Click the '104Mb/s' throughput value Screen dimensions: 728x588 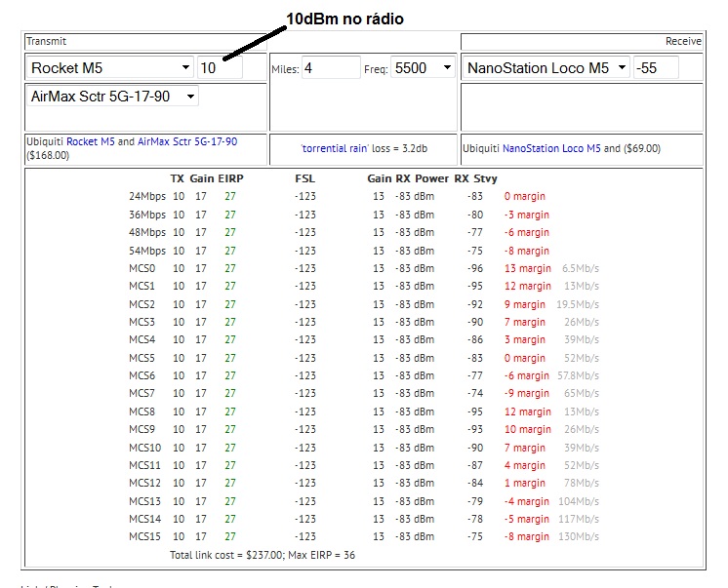[x=579, y=501]
